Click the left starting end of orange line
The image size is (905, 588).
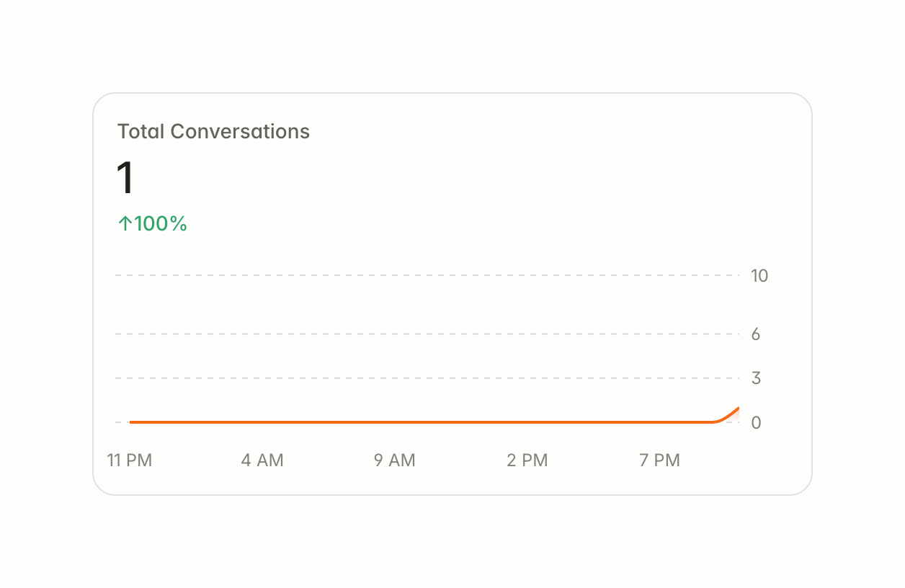131,422
